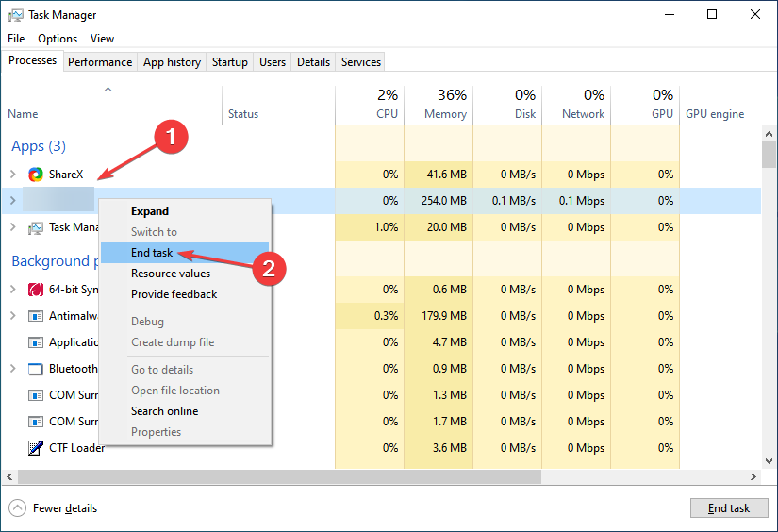
Task: Switch to the Startup tab
Action: pyautogui.click(x=230, y=62)
